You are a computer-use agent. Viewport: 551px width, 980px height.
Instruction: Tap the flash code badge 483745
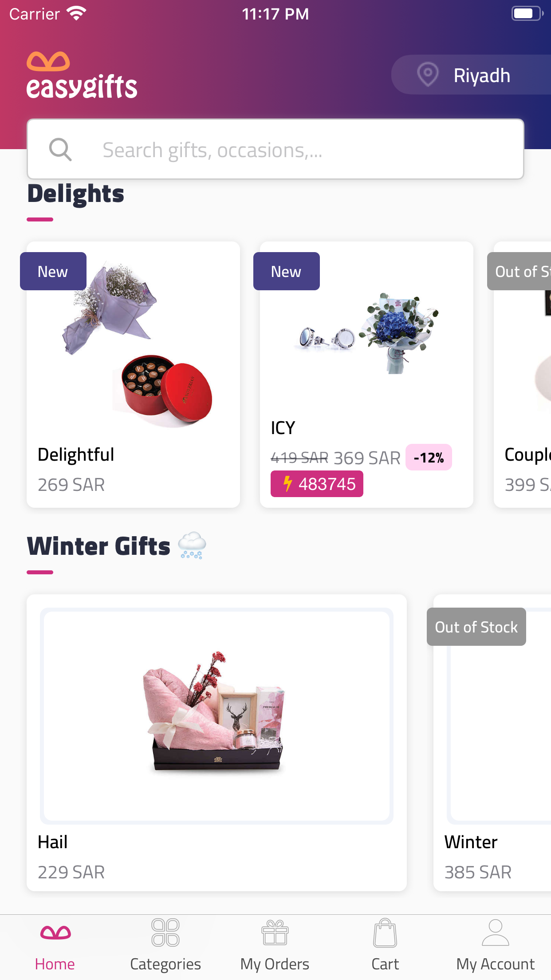tap(317, 484)
